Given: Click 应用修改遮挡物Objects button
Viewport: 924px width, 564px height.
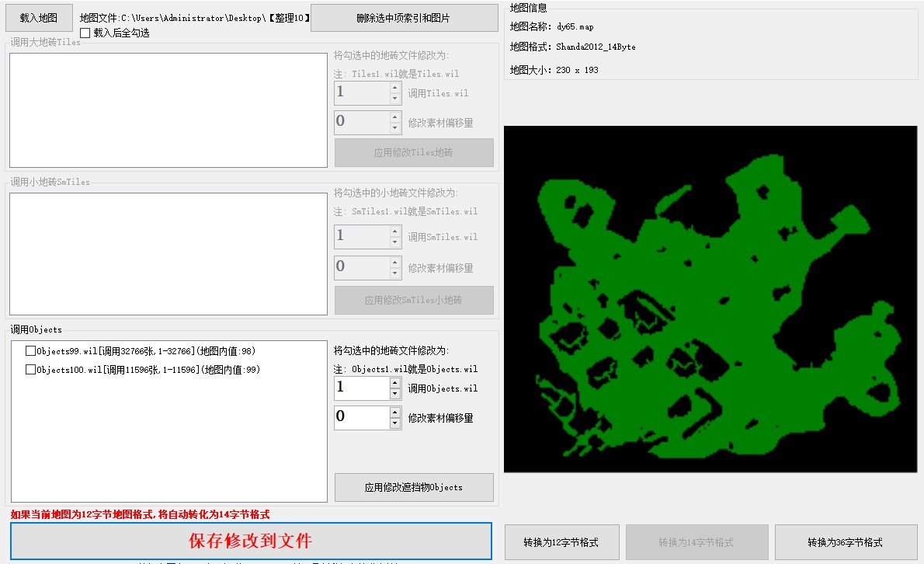Looking at the screenshot, I should coord(414,488).
